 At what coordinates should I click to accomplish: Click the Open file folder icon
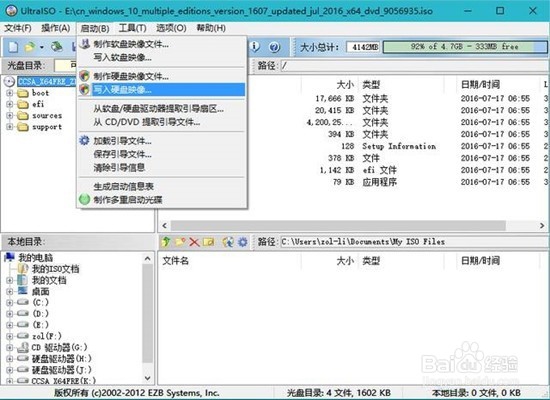[x=31, y=47]
